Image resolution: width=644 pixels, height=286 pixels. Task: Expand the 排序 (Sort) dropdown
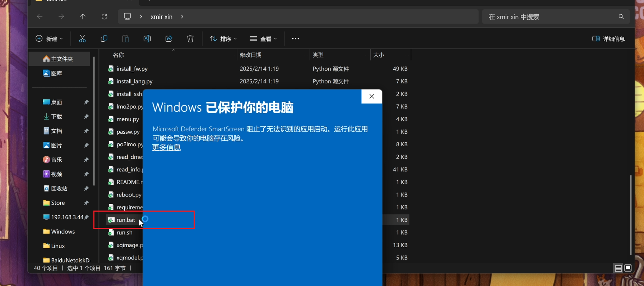coord(223,39)
